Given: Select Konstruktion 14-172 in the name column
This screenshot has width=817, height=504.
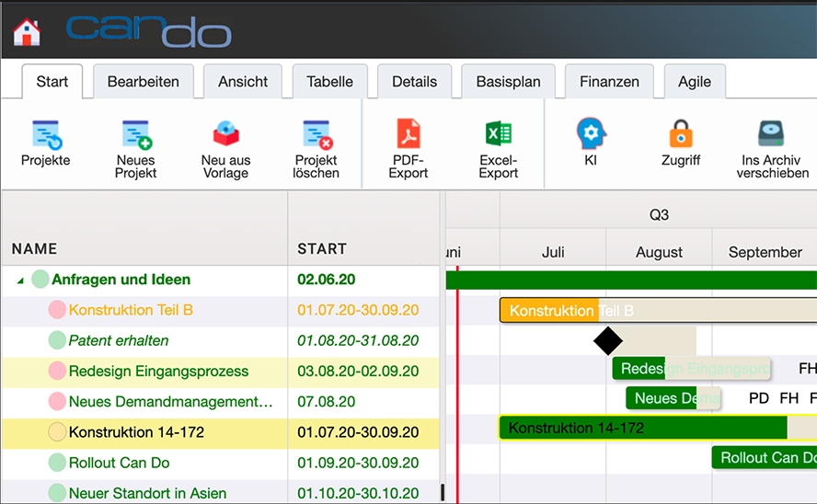Looking at the screenshot, I should click(136, 432).
